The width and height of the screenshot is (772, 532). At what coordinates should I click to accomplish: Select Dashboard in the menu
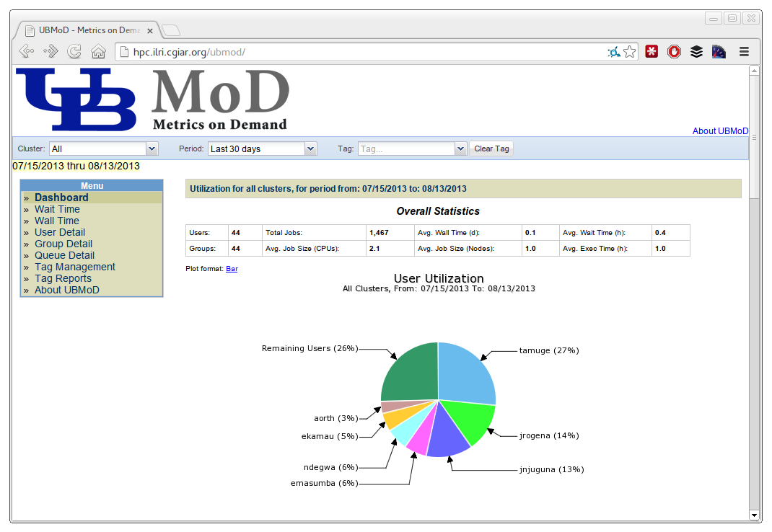pos(61,198)
